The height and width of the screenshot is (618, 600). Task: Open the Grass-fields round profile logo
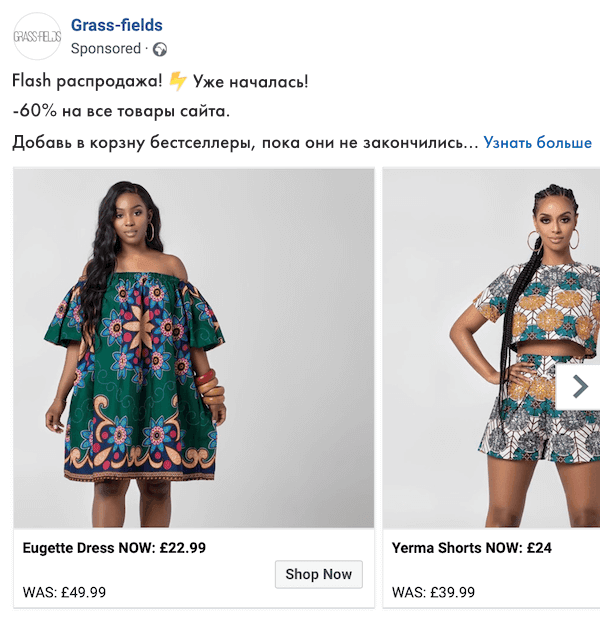click(37, 36)
